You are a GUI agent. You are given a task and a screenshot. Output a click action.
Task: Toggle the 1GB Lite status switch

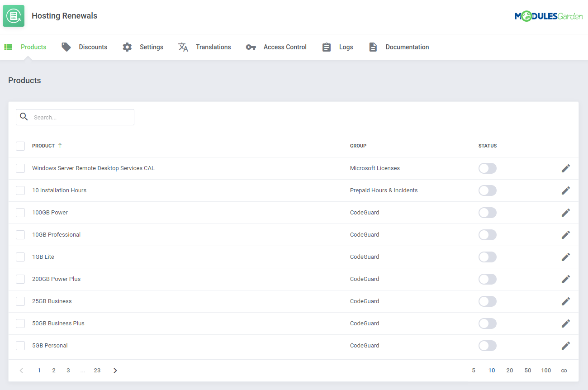pos(488,257)
